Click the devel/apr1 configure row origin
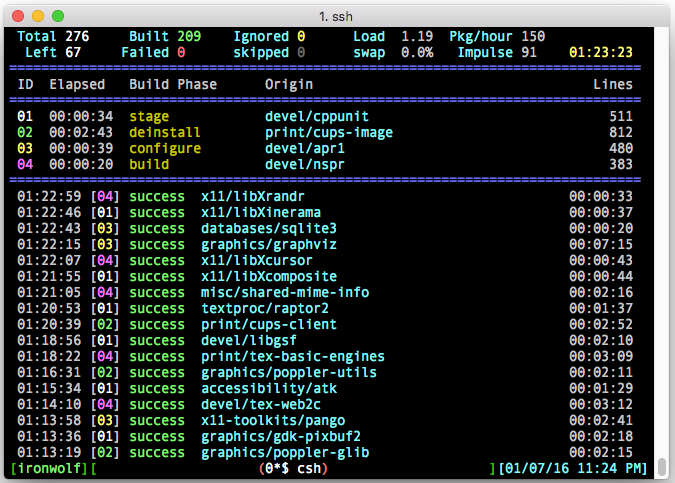 click(300, 148)
